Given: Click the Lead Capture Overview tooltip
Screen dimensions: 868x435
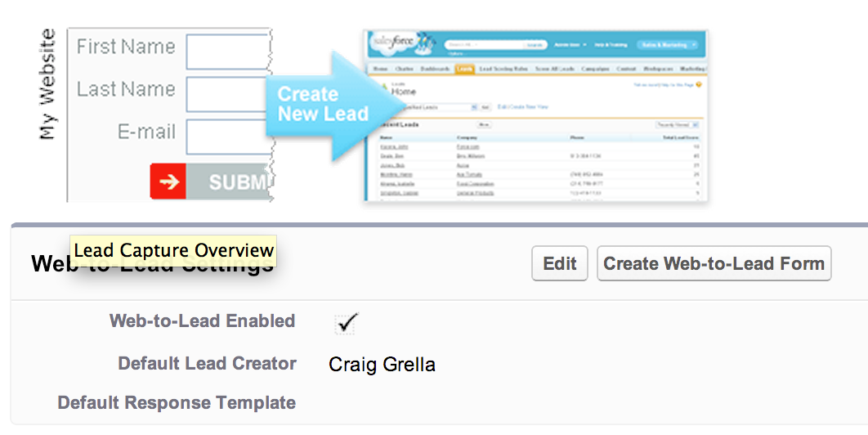Looking at the screenshot, I should coord(173,250).
